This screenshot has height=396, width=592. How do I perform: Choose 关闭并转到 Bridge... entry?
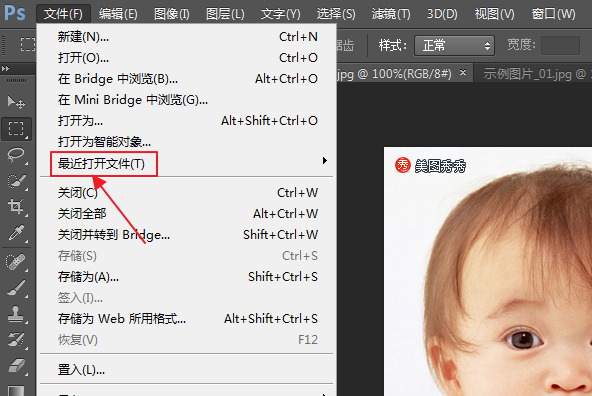[187, 235]
